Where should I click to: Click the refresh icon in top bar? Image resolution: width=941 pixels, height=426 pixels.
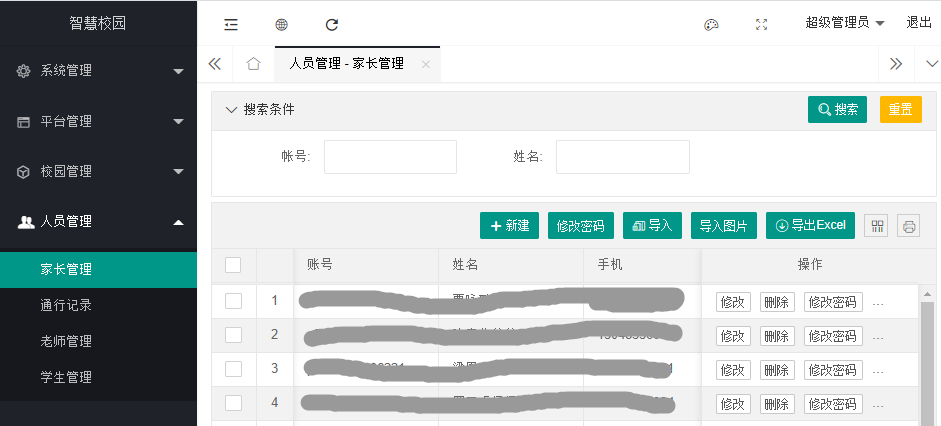coord(332,24)
